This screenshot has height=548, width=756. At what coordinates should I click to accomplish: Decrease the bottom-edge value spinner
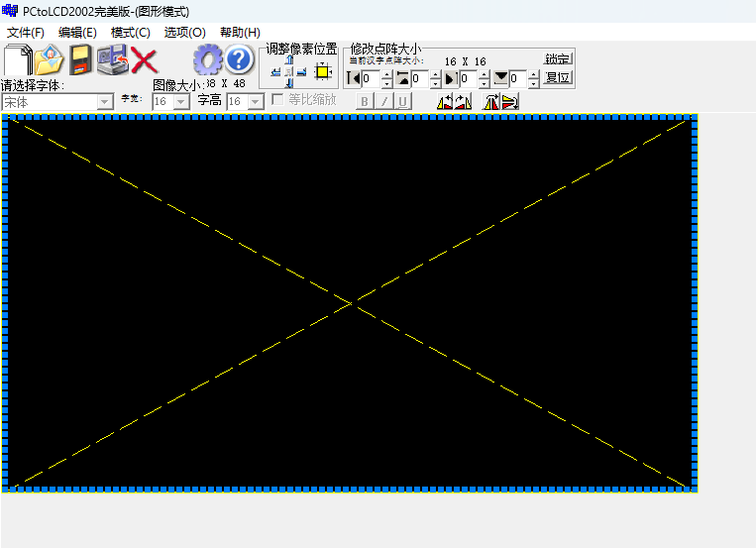(533, 83)
